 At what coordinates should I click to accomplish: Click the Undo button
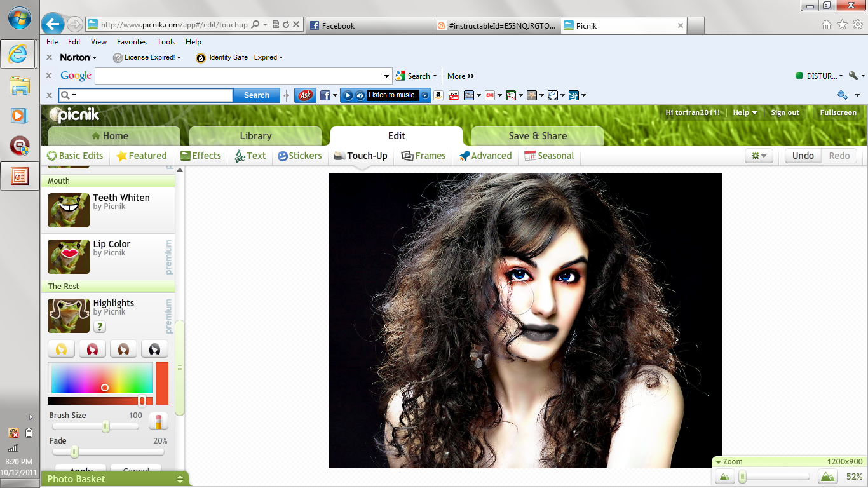point(803,156)
